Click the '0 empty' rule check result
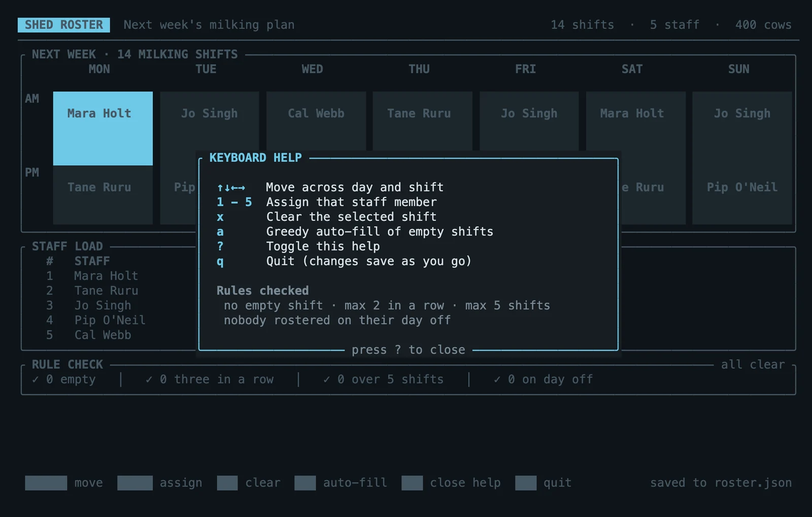Viewport: 812px width, 517px height. point(64,379)
